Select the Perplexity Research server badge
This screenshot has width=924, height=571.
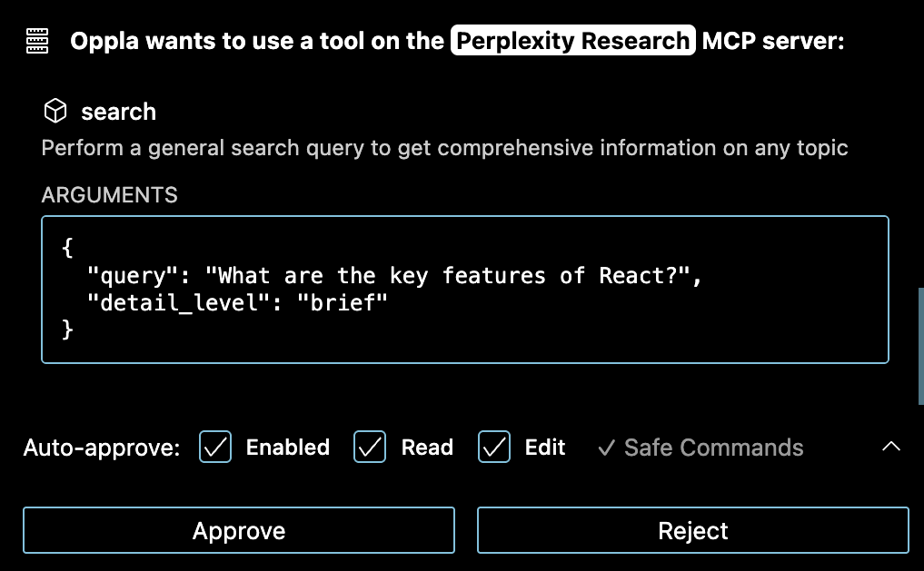pos(572,41)
